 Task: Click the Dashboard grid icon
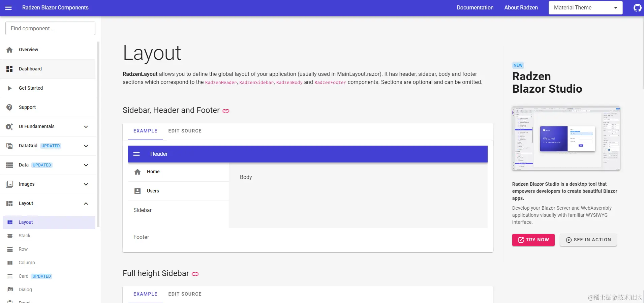pyautogui.click(x=9, y=69)
